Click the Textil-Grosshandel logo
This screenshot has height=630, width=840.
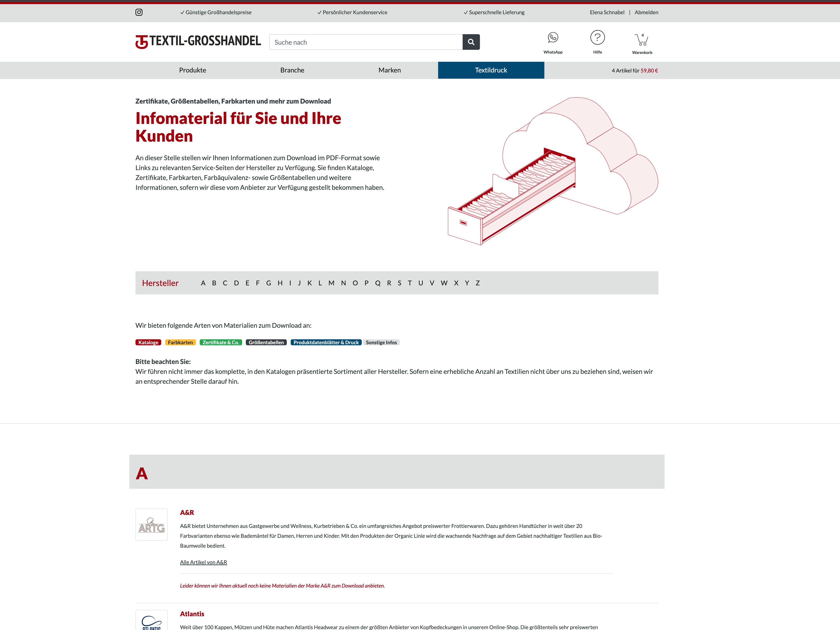(x=198, y=41)
